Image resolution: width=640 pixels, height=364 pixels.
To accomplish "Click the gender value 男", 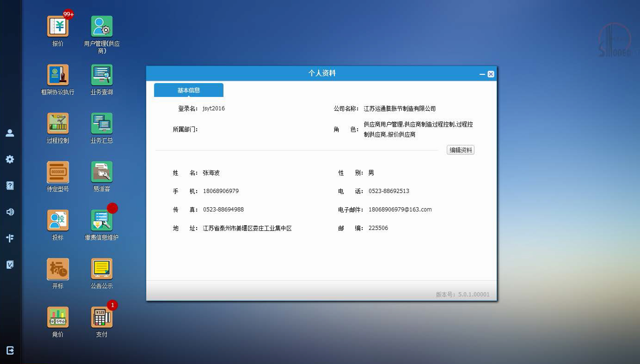I will (x=371, y=173).
